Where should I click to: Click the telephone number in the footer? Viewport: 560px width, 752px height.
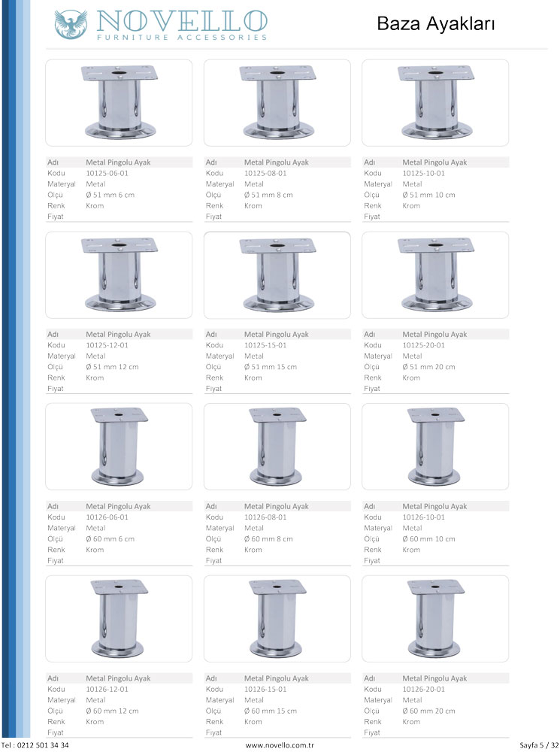[35, 744]
